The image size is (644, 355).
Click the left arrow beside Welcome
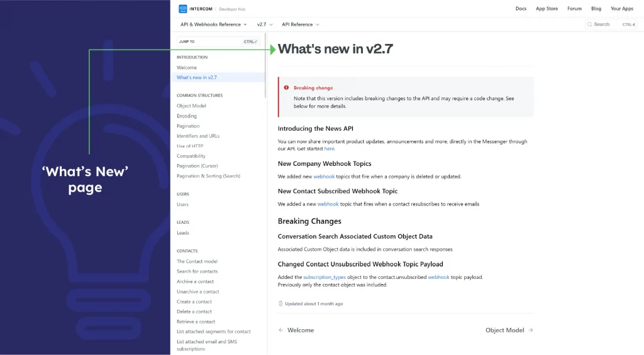pyautogui.click(x=281, y=330)
